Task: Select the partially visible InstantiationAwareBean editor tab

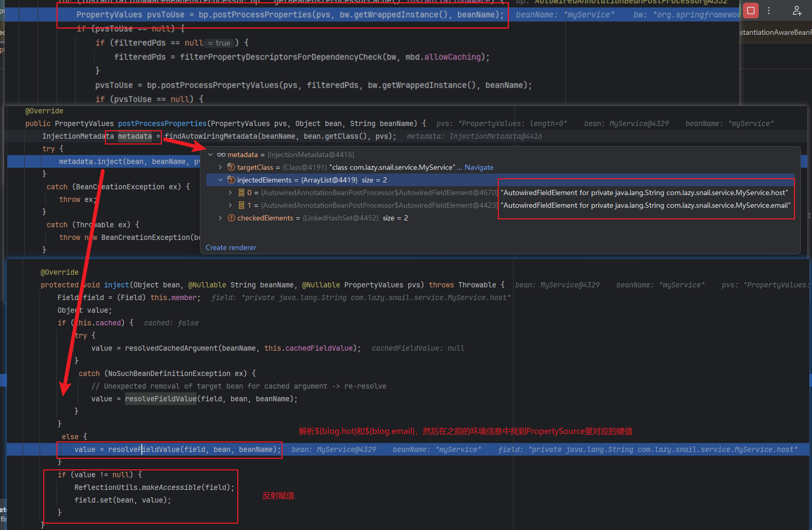Action: [x=776, y=33]
